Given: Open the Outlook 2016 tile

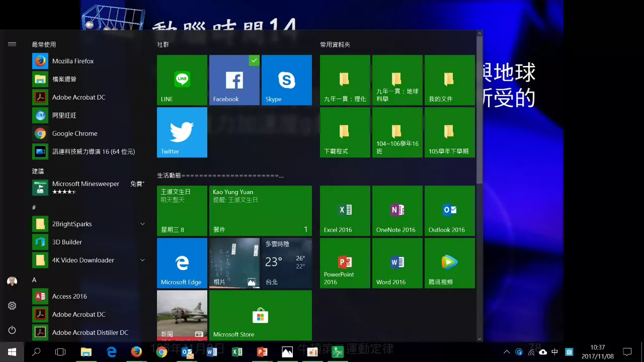Looking at the screenshot, I should [x=450, y=211].
